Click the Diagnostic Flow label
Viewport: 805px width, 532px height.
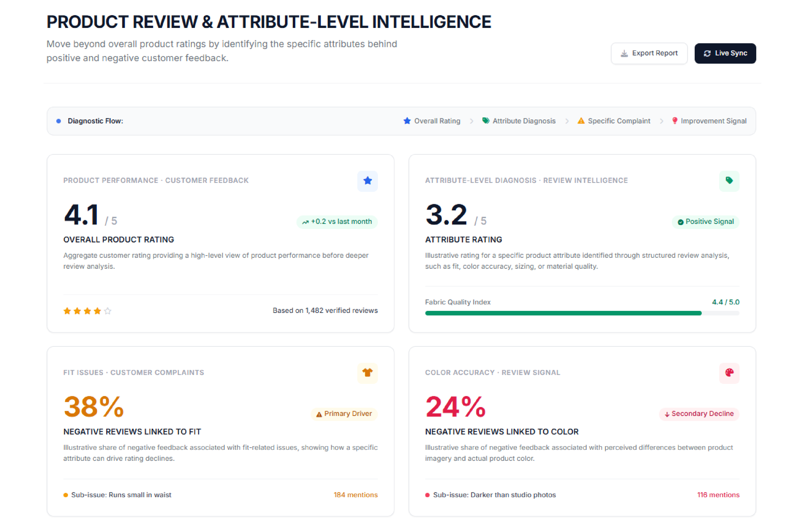click(95, 121)
